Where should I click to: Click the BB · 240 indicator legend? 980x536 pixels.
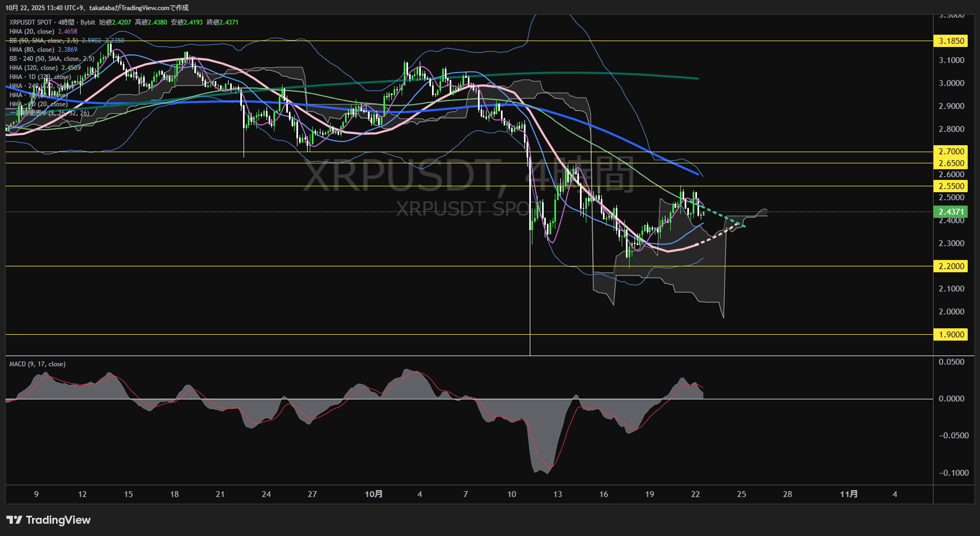(51, 59)
